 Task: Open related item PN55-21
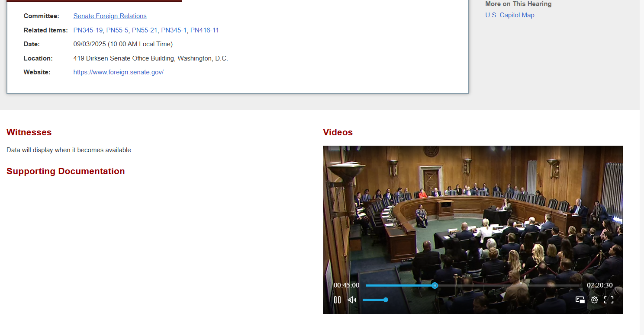pos(145,30)
